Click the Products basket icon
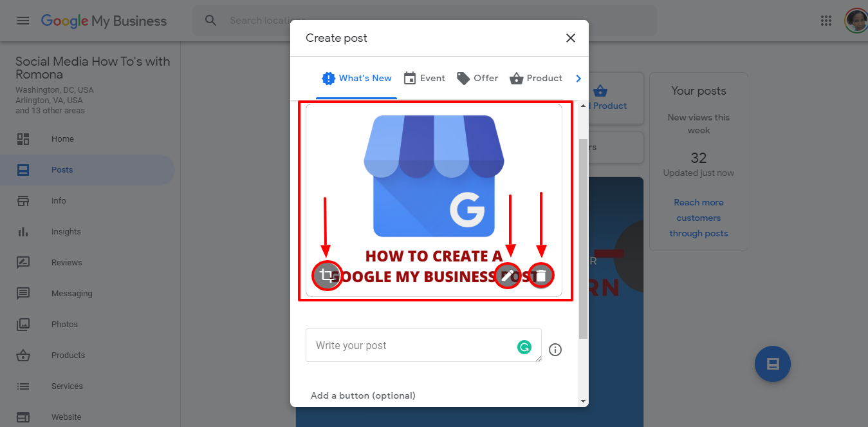The width and height of the screenshot is (868, 427). click(x=23, y=356)
